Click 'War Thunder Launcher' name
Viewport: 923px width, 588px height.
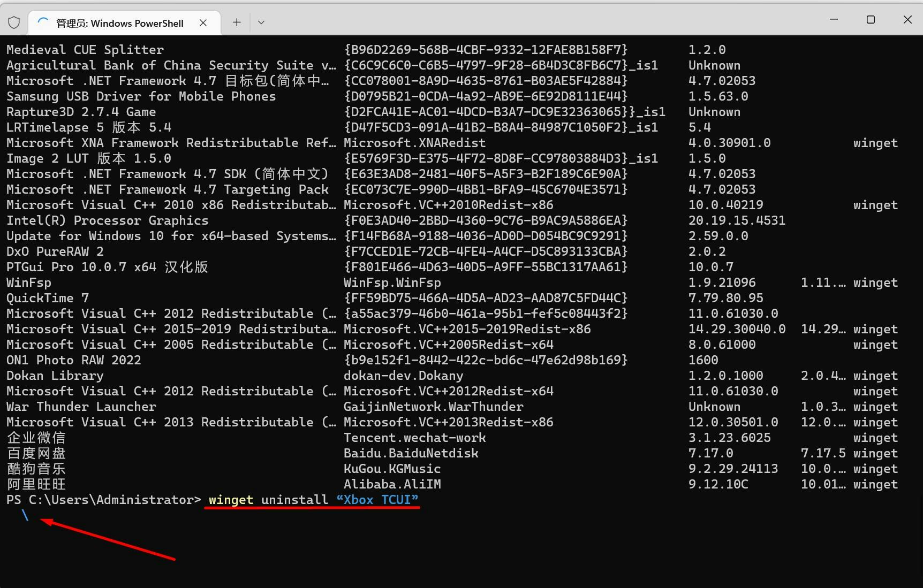click(x=81, y=407)
